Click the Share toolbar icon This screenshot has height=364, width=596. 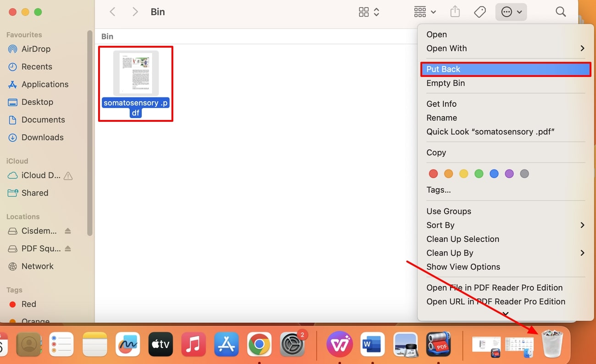[455, 12]
